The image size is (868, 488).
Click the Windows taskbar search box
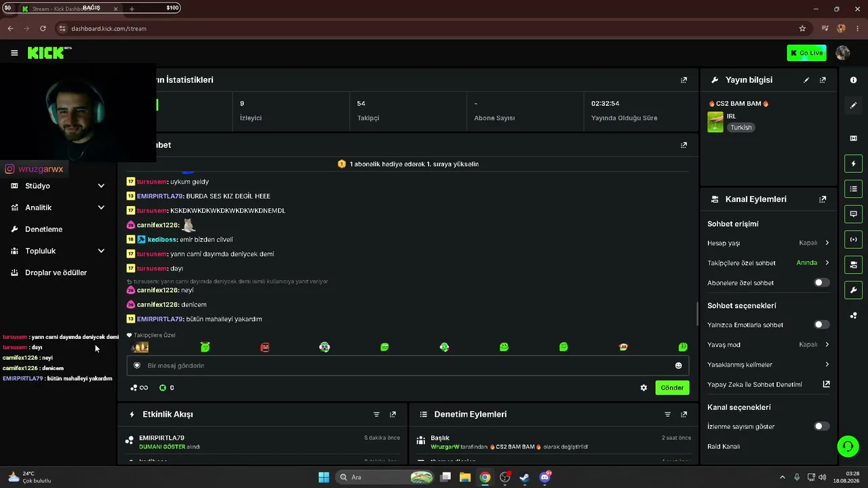coord(386,477)
